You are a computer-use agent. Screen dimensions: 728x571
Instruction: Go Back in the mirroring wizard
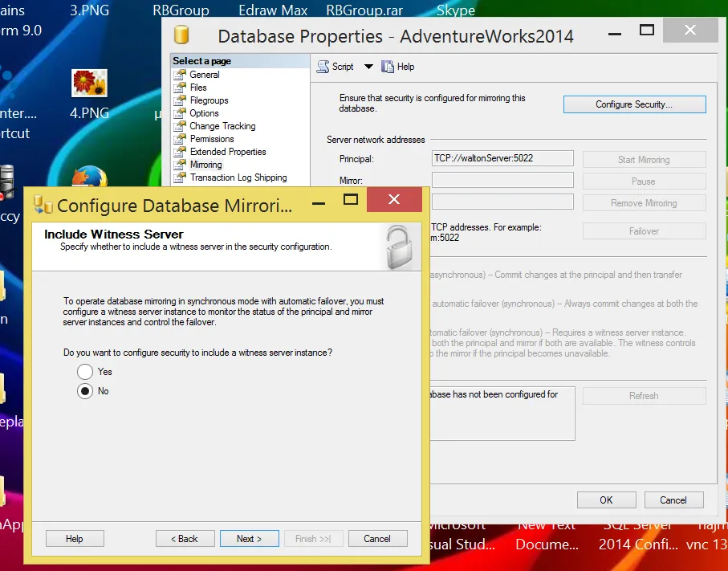[x=185, y=539]
